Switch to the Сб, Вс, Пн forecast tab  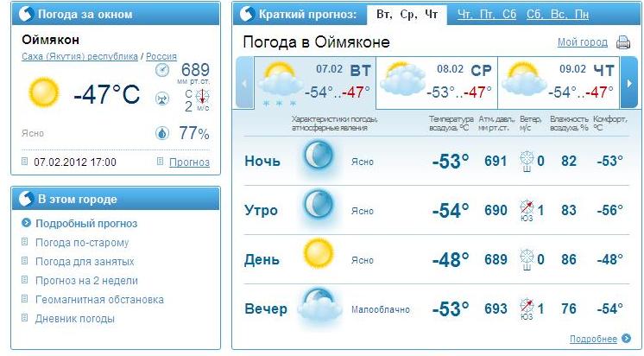[x=558, y=15]
